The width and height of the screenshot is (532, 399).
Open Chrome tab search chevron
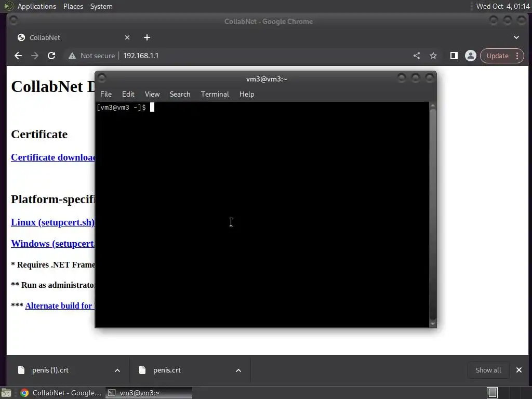(516, 37)
